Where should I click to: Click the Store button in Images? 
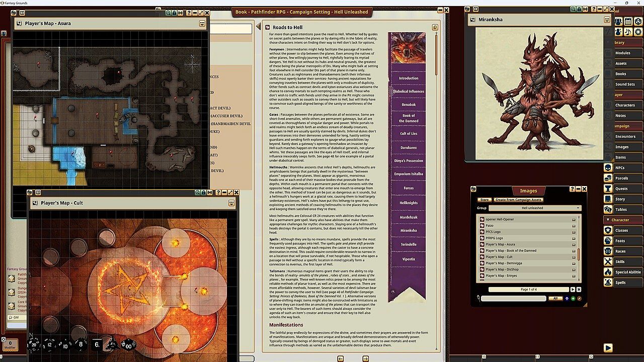click(x=484, y=200)
